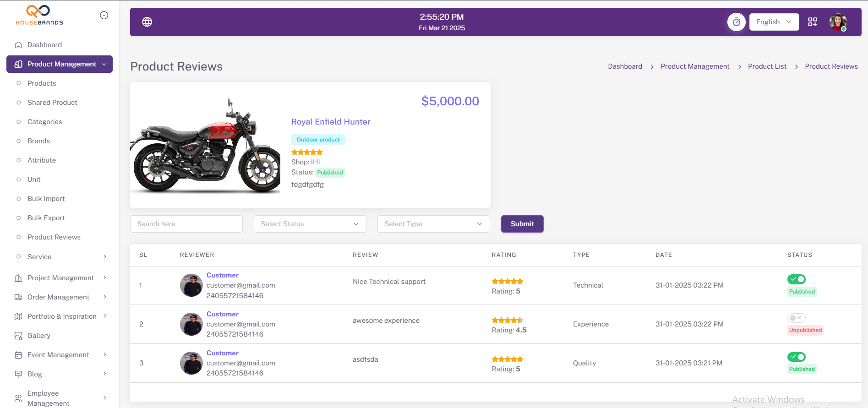This screenshot has height=408, width=868.
Task: Toggle status of asdfsda review
Action: [x=796, y=357]
